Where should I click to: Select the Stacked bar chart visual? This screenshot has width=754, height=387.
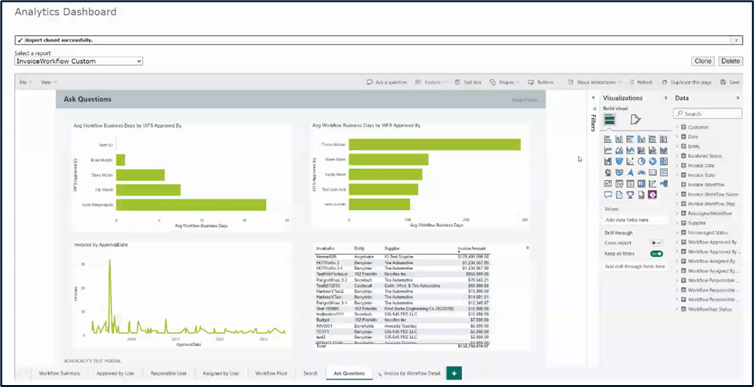[x=608, y=139]
